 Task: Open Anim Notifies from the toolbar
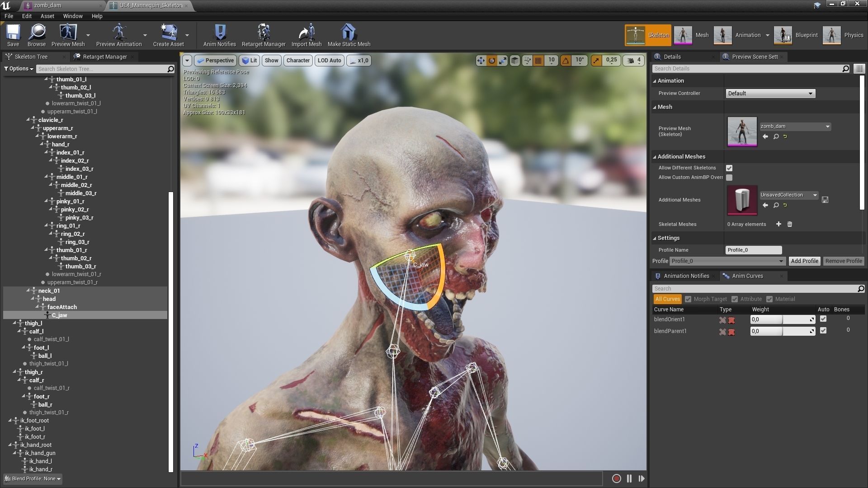tap(220, 35)
